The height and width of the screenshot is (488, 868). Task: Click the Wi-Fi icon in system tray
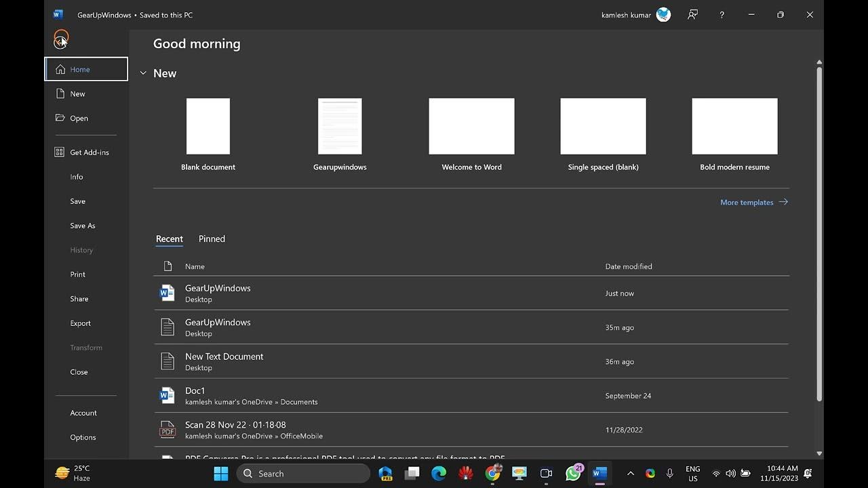[716, 474]
